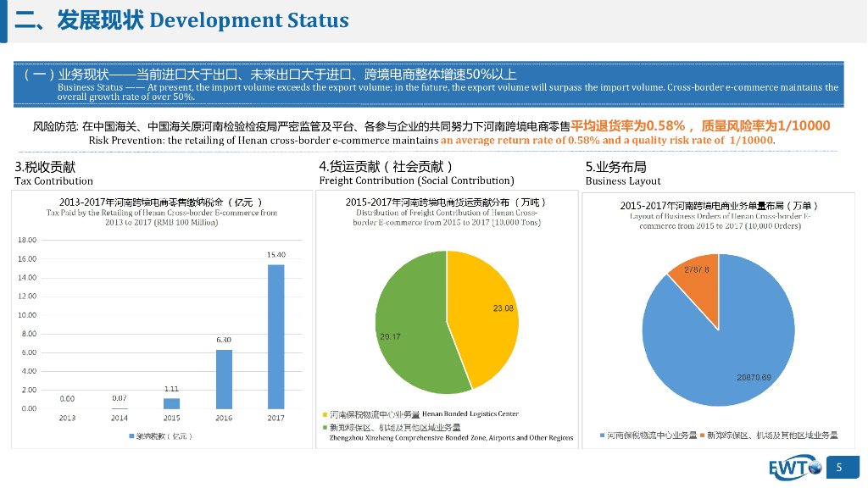
Task: Select the blue legend marker in Business Layout chart
Action: point(600,435)
